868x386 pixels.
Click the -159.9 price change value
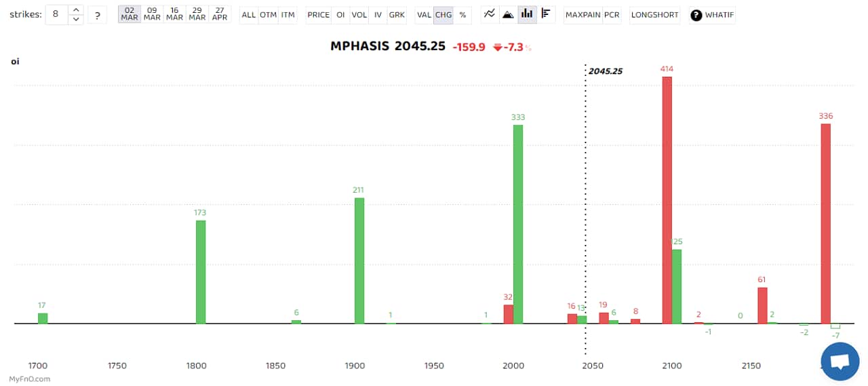tap(469, 47)
